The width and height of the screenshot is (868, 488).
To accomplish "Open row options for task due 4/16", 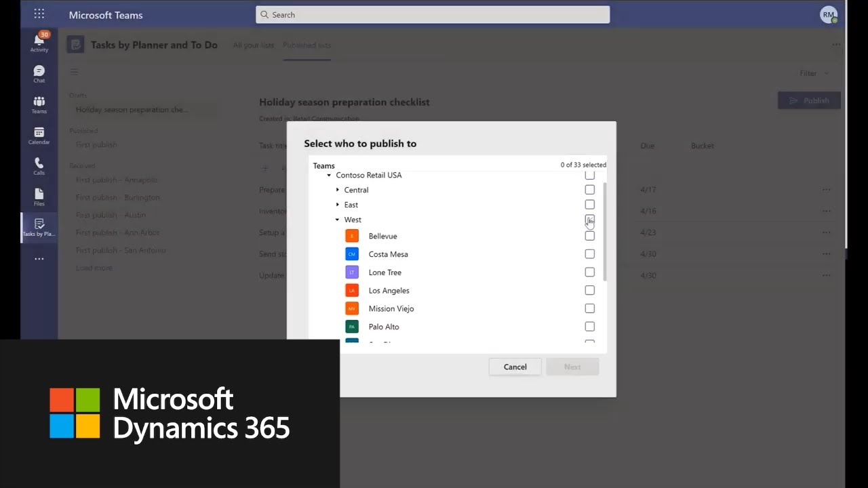I will [x=826, y=211].
